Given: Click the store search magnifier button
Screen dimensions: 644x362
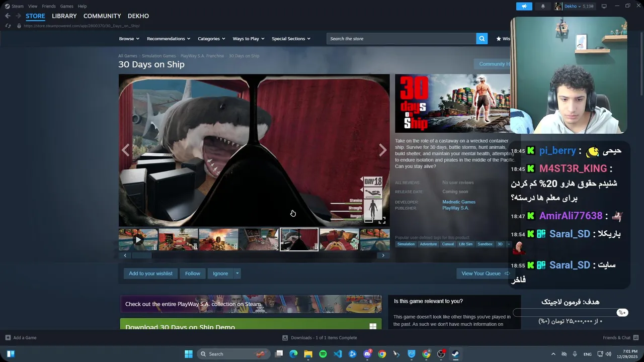Looking at the screenshot, I should [482, 39].
